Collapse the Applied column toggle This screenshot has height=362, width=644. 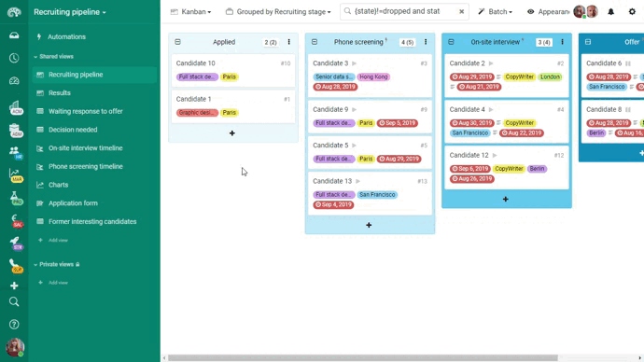pos(177,42)
